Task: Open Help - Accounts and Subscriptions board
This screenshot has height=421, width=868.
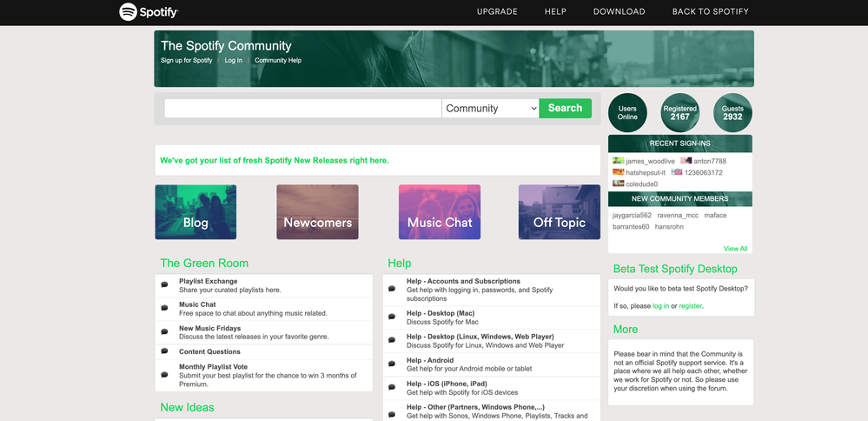Action: pyautogui.click(x=463, y=282)
